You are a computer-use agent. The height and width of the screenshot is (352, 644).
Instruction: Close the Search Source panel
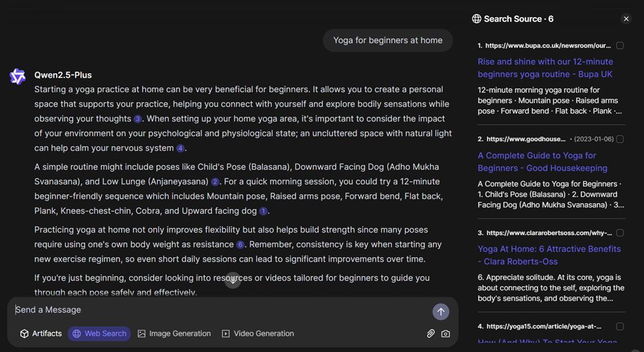[626, 19]
